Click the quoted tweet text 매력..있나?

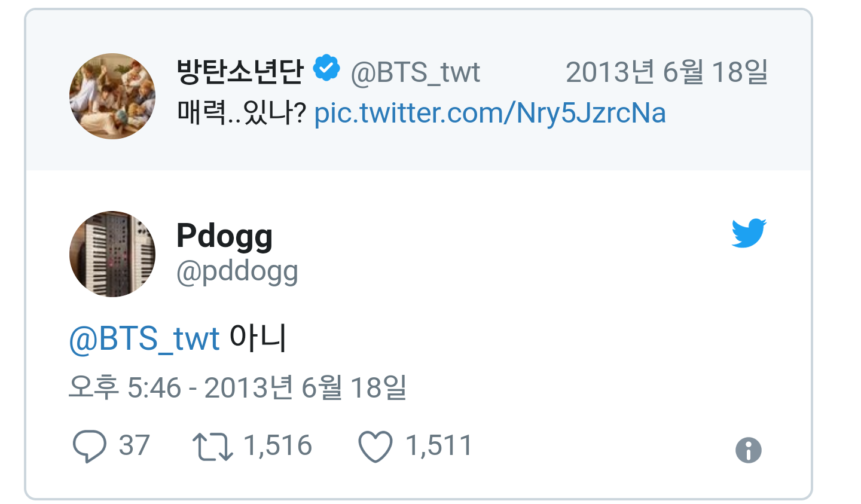242,113
